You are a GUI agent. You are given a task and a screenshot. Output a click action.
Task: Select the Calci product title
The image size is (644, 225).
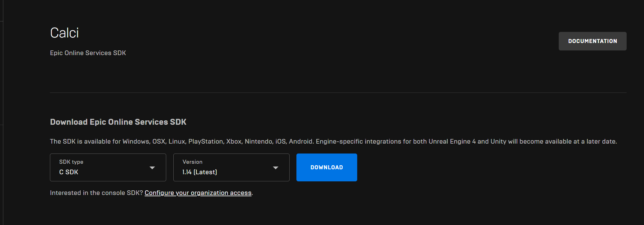64,33
